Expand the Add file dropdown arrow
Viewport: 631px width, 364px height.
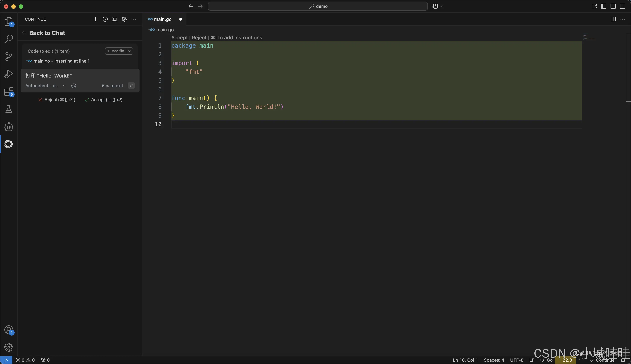[130, 51]
